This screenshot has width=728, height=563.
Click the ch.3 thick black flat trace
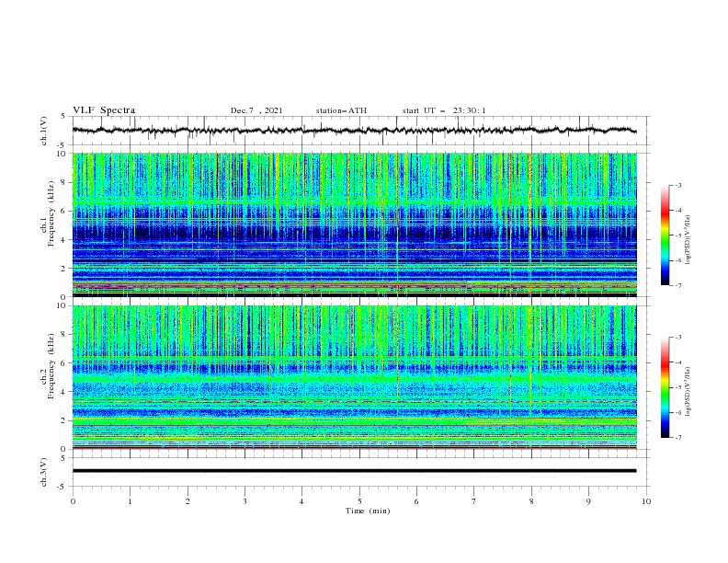click(x=354, y=471)
